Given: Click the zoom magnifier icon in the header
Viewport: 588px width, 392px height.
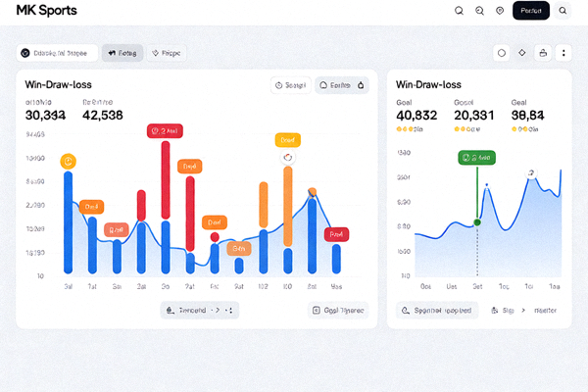Looking at the screenshot, I should coord(479,11).
